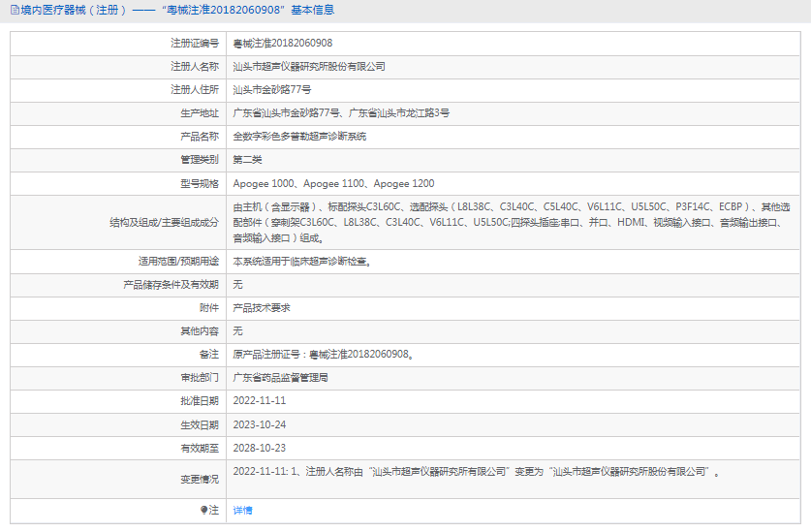The height and width of the screenshot is (532, 811).
Task: Click the 注册人住所 row label
Action: 195,89
